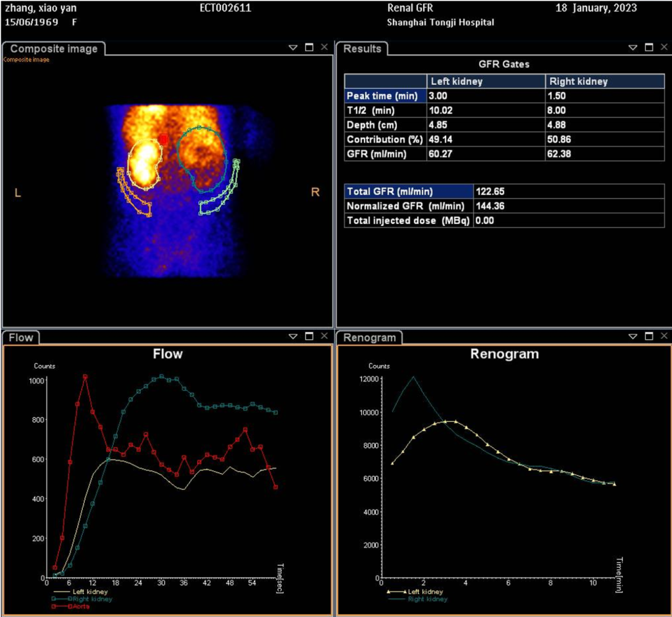672x617 pixels.
Task: Click the Left kidney column header in table
Action: pos(486,82)
